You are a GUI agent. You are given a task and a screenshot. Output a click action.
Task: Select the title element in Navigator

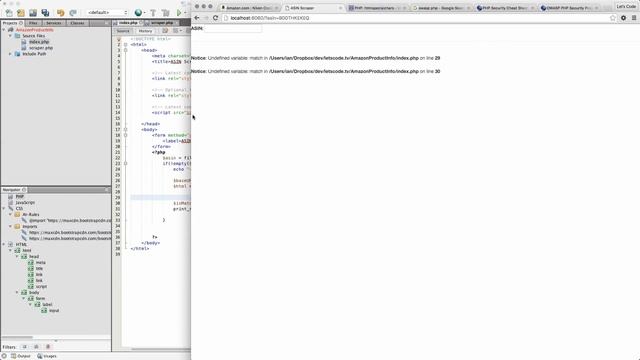click(39, 269)
